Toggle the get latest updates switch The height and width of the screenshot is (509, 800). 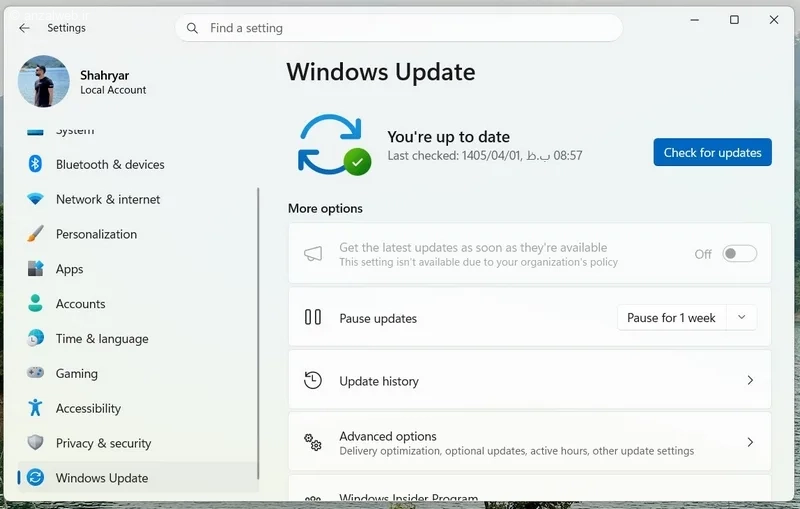(x=739, y=253)
